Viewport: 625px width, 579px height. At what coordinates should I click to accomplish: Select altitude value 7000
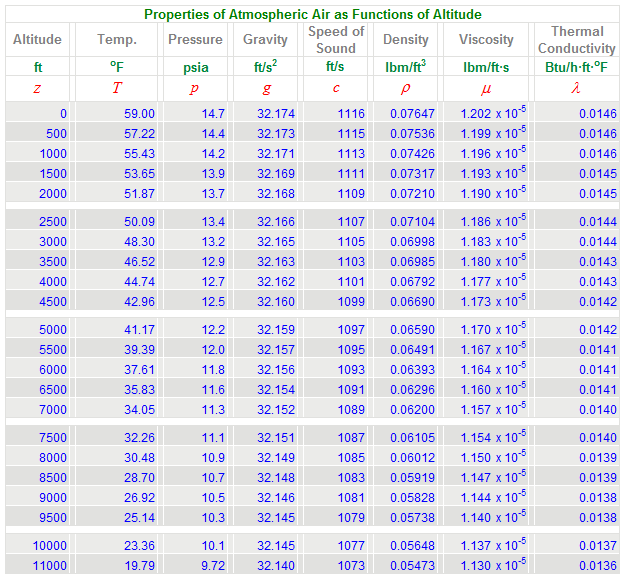[x=53, y=410]
